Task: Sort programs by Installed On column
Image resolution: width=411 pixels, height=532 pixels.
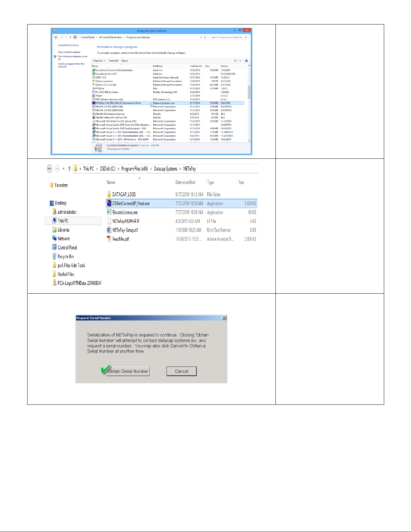Action: pyautogui.click(x=196, y=66)
